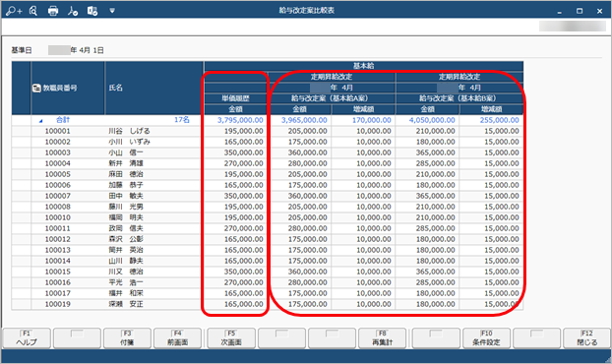
Task: Open the toolbar overflow dropdown arrow
Action: tap(112, 11)
